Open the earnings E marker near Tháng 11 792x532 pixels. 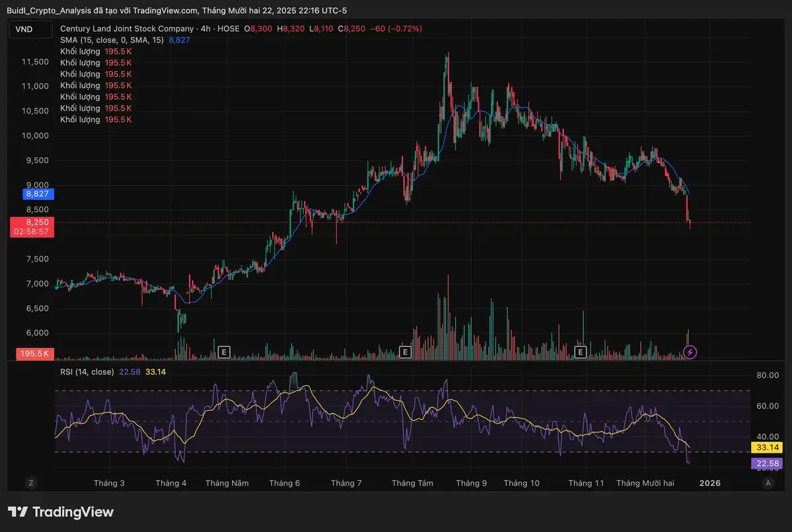581,352
